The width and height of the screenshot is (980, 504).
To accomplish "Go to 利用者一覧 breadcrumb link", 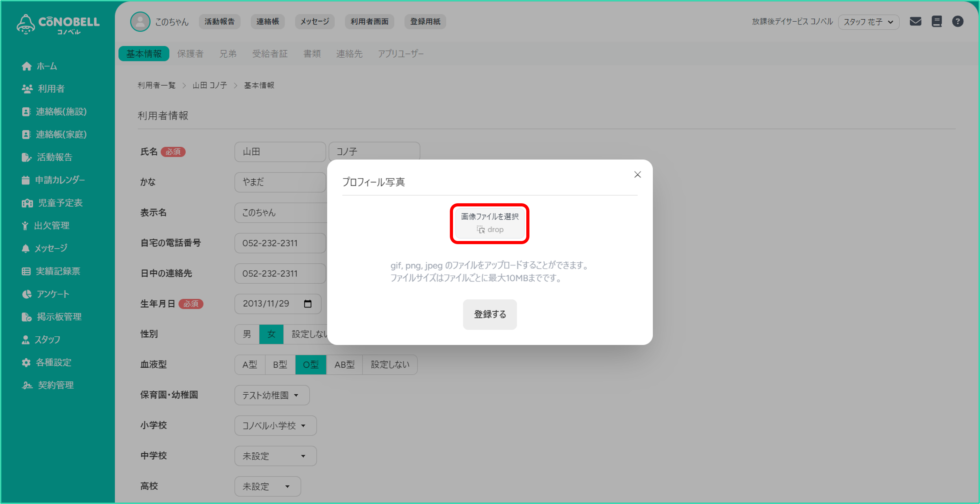I will click(156, 85).
